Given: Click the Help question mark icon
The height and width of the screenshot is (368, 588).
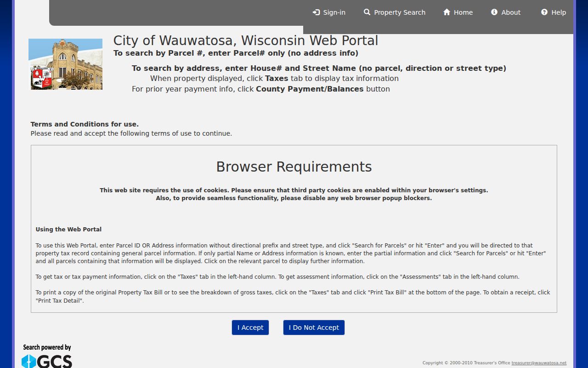Looking at the screenshot, I should [544, 12].
